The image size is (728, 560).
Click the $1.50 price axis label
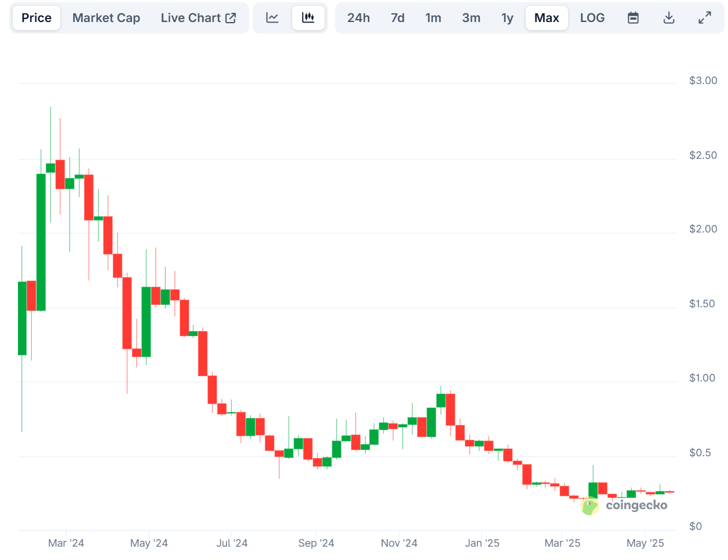point(702,304)
